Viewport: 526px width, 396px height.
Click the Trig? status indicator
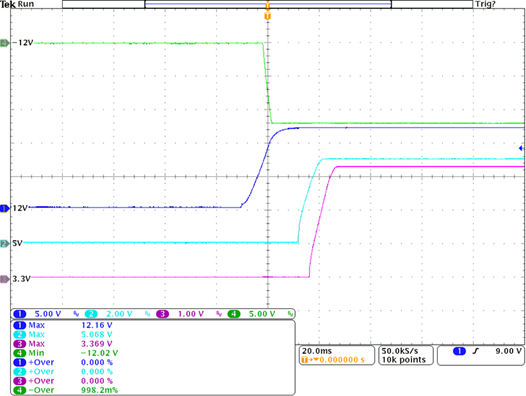pyautogui.click(x=485, y=4)
